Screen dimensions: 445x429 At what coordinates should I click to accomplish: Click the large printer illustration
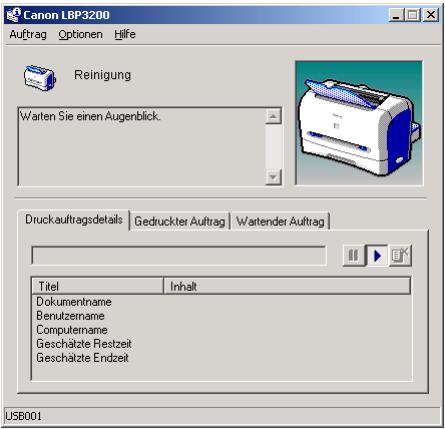pos(359,123)
